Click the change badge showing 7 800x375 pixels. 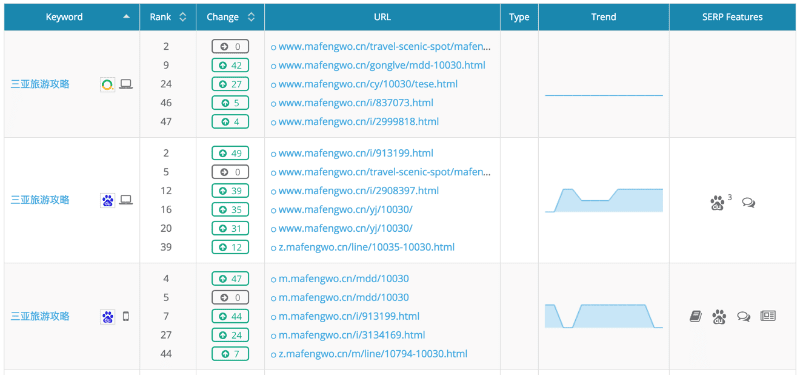(x=230, y=354)
